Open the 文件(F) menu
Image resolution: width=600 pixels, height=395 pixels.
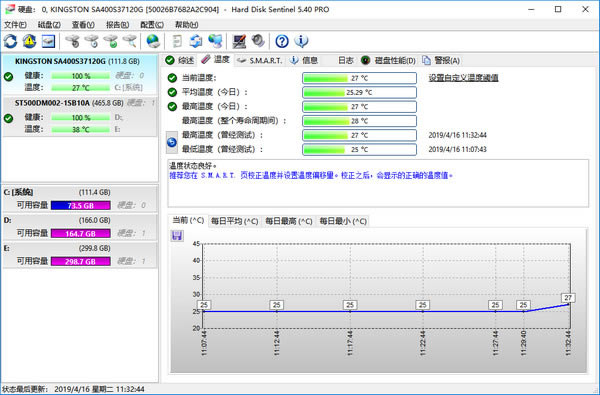(15, 24)
